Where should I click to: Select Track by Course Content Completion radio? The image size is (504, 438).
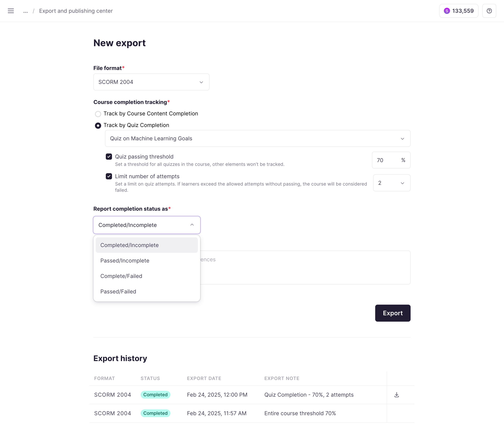(98, 114)
